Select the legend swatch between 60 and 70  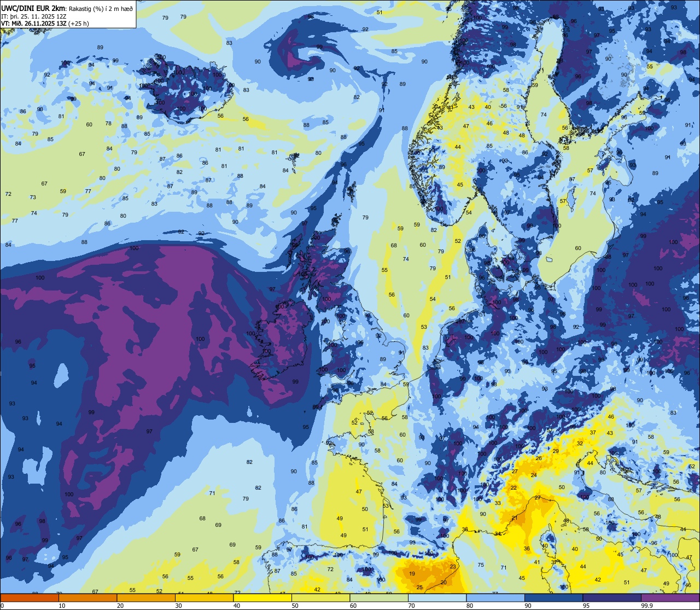pyautogui.click(x=379, y=597)
